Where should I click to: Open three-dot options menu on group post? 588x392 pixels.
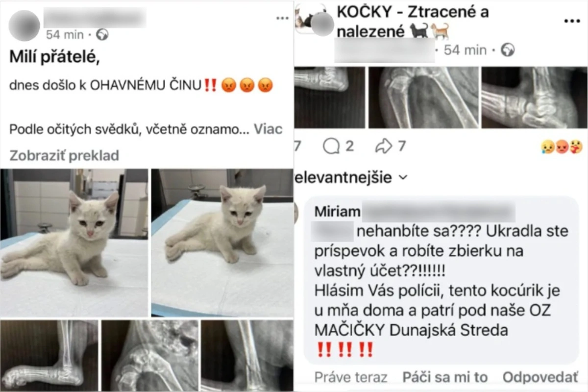(x=572, y=21)
